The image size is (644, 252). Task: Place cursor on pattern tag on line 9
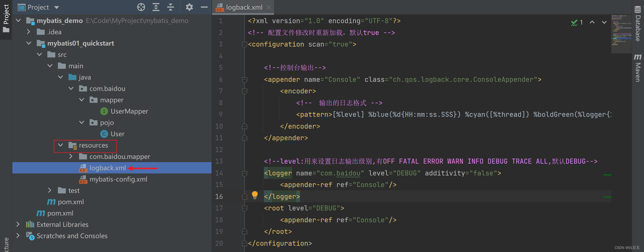pyautogui.click(x=314, y=115)
